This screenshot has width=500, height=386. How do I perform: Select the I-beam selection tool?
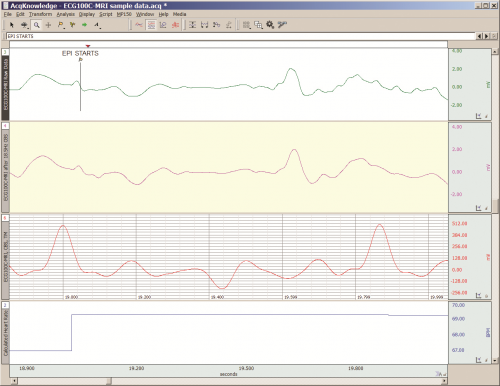pyautogui.click(x=24, y=25)
